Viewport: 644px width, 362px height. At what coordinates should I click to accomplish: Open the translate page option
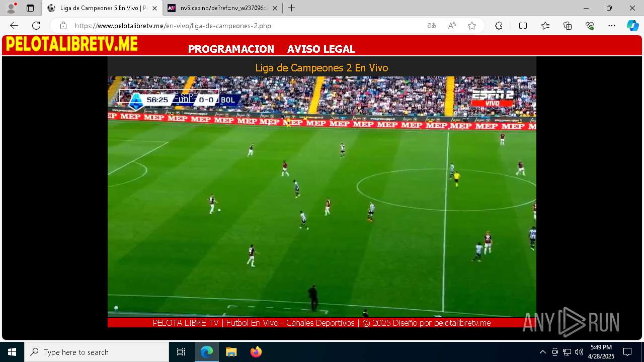[x=432, y=26]
